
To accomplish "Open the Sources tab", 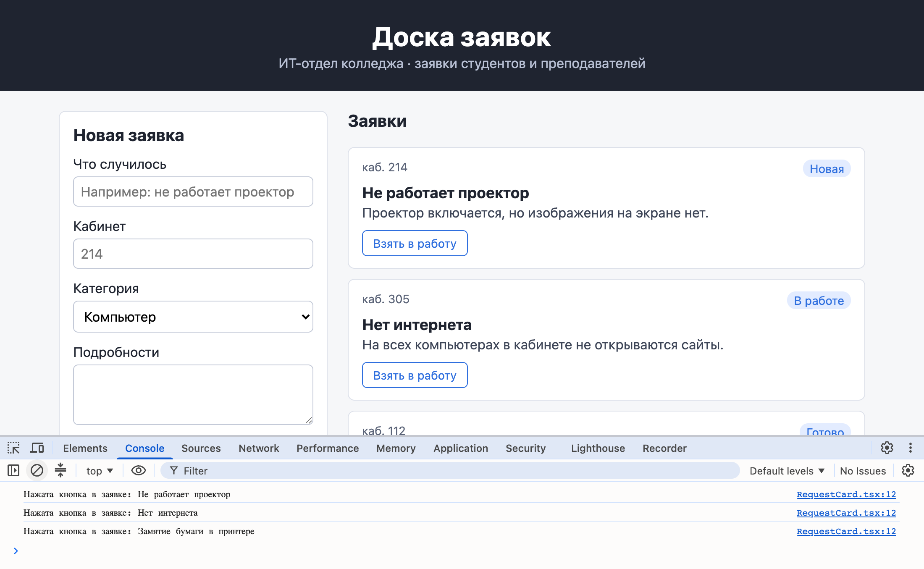I will tap(201, 448).
